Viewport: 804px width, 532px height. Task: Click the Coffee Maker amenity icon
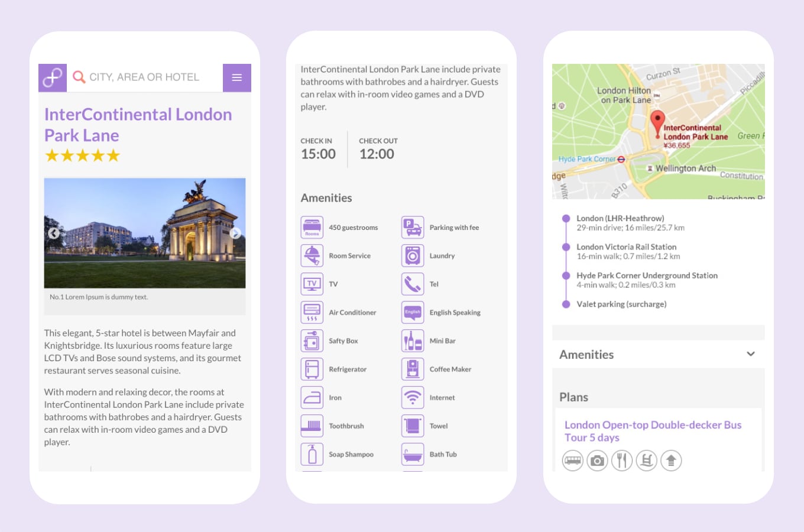tap(413, 369)
